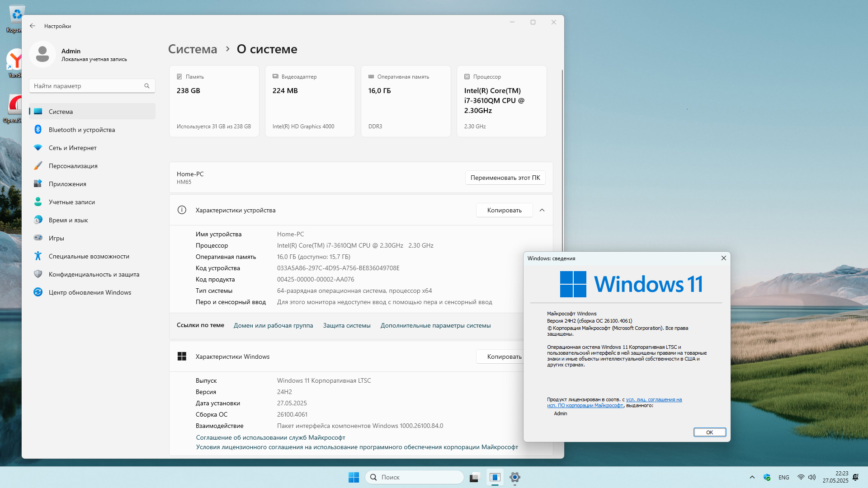868x488 pixels.
Task: Click the Personalization paintbrush icon
Action: pyautogui.click(x=38, y=166)
